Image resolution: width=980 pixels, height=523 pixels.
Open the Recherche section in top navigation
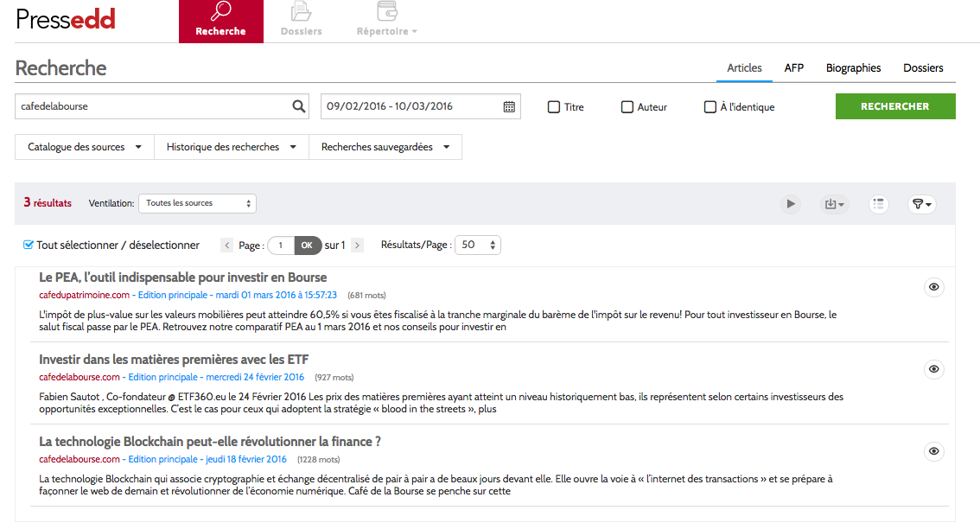(x=220, y=22)
